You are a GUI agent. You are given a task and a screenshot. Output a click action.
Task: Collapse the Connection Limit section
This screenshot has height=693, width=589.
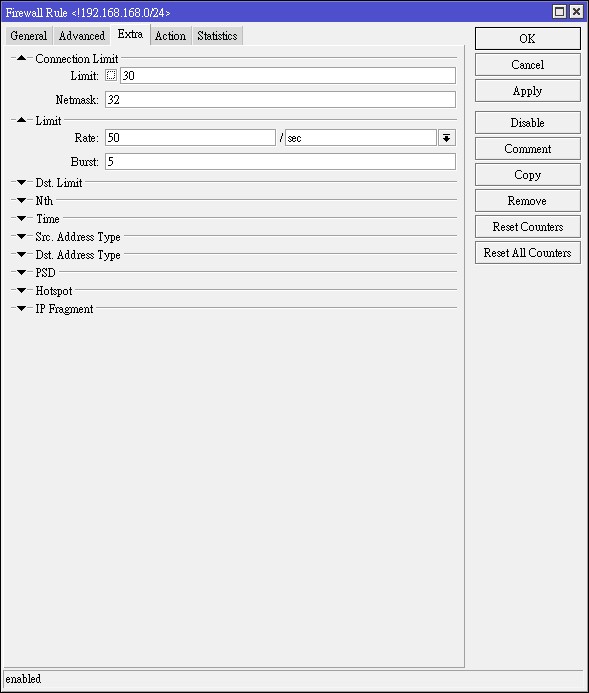point(21,58)
